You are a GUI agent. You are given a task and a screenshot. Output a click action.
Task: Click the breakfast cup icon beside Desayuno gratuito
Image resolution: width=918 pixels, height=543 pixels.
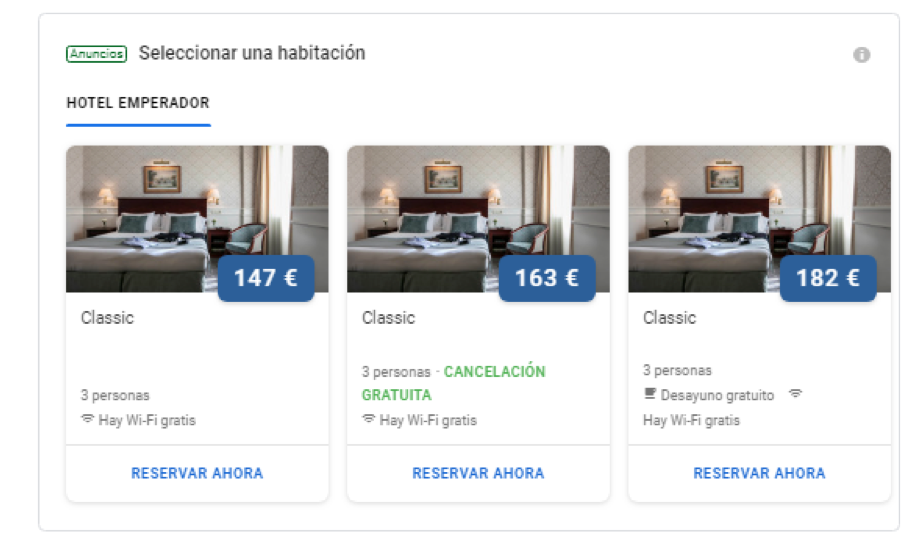coord(649,394)
